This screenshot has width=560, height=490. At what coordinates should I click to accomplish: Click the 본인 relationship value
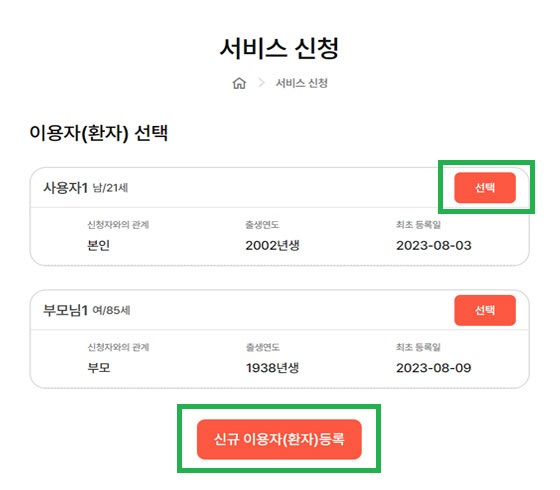[99, 245]
